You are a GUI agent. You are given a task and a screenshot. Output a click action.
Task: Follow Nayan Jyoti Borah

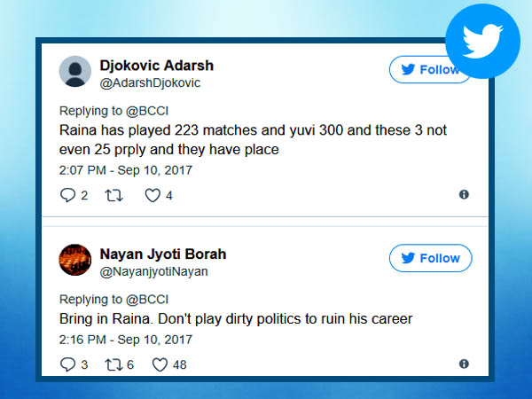(x=431, y=258)
